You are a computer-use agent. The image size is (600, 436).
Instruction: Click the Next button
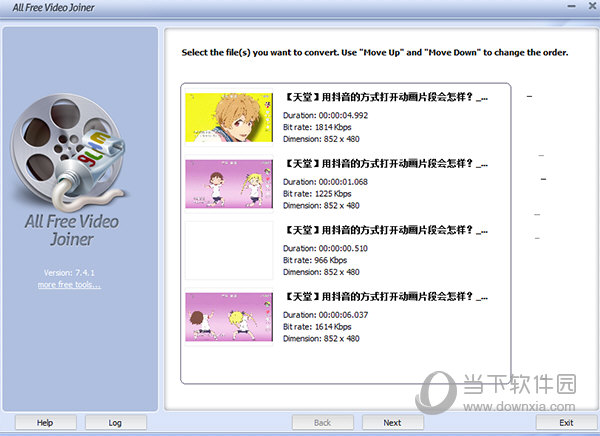pos(393,423)
